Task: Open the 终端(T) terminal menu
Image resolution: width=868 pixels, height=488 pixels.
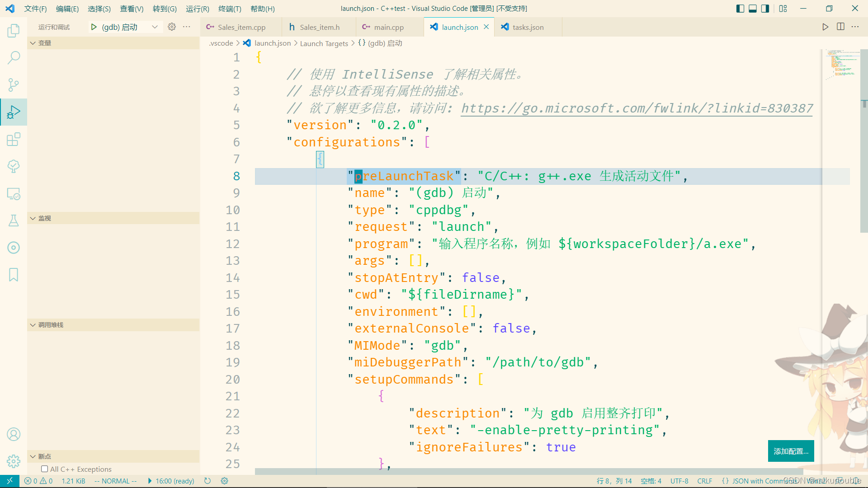Action: pyautogui.click(x=230, y=9)
